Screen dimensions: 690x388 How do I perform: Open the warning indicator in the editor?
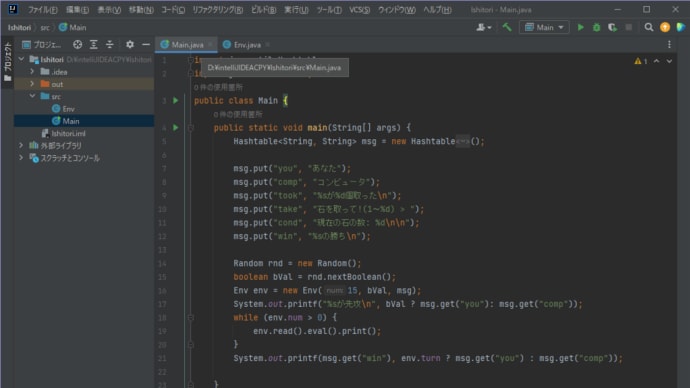(640, 61)
